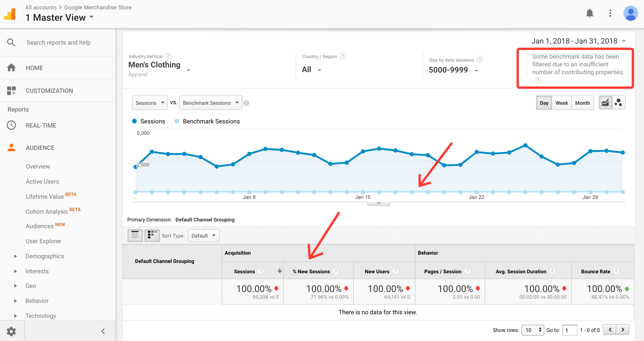This screenshot has height=341, width=644.
Task: Click Google Merchandise Store breadcrumb
Action: [x=98, y=7]
